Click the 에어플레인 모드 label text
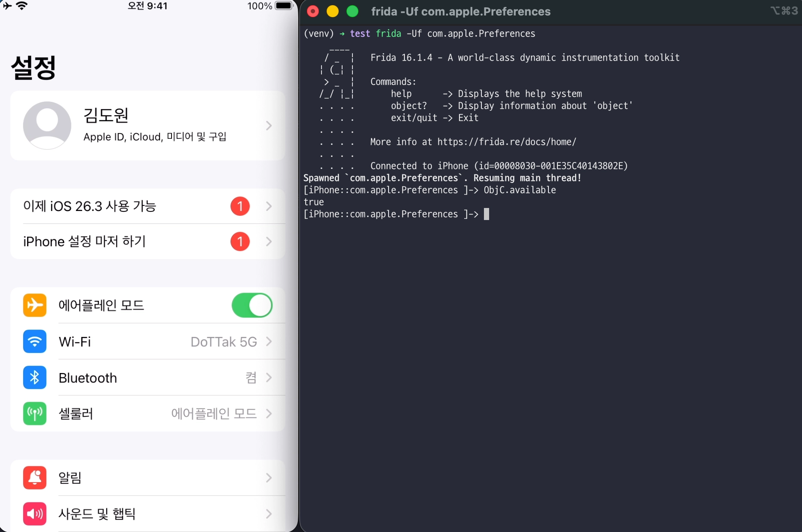The width and height of the screenshot is (802, 532). coord(101,306)
